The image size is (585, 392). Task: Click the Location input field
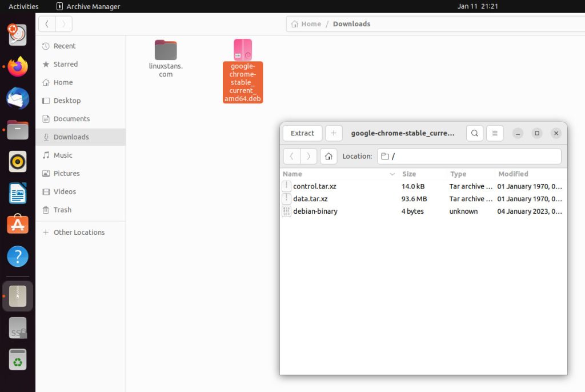[468, 155]
